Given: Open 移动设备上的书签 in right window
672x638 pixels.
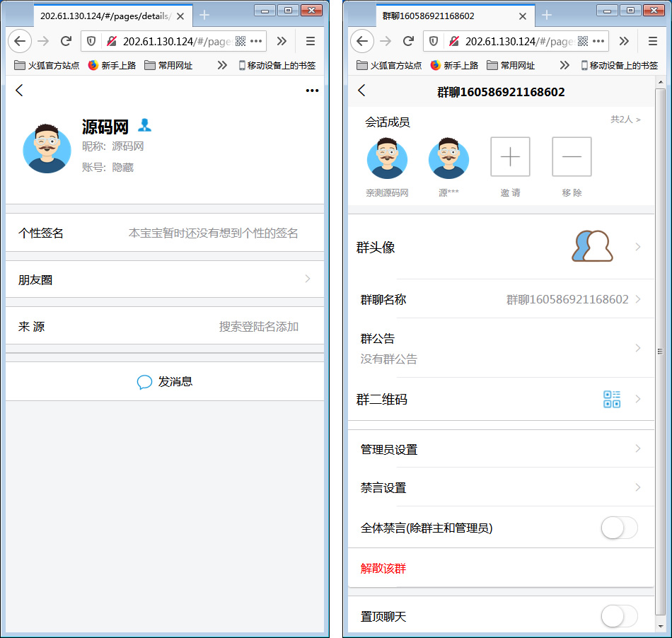Looking at the screenshot, I should click(619, 65).
